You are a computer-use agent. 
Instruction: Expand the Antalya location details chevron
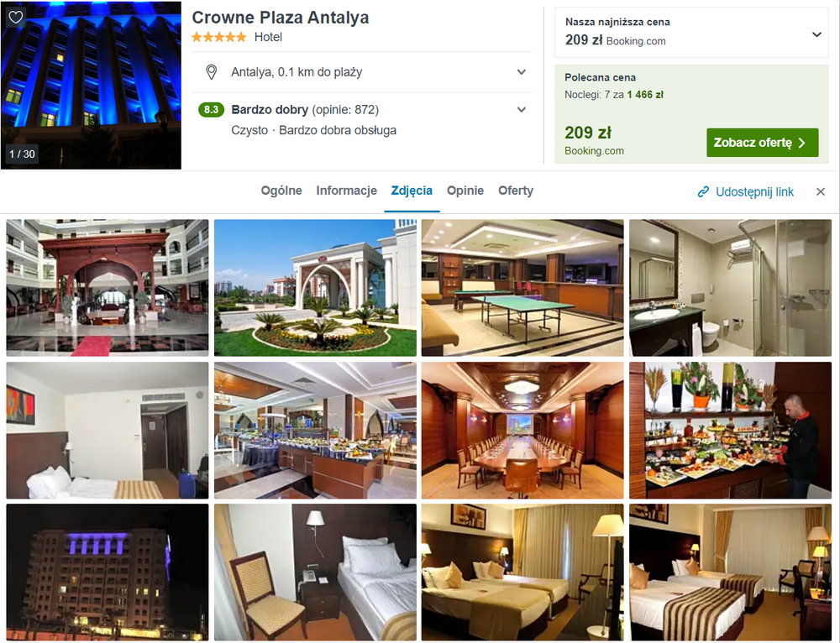click(x=522, y=71)
